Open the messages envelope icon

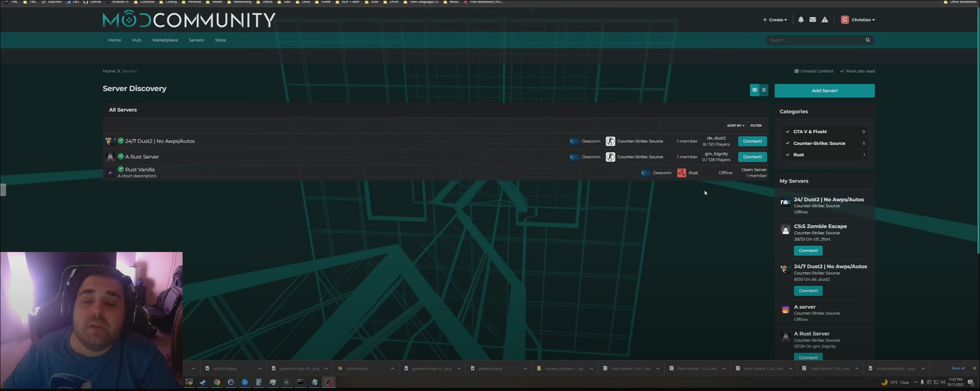click(812, 20)
